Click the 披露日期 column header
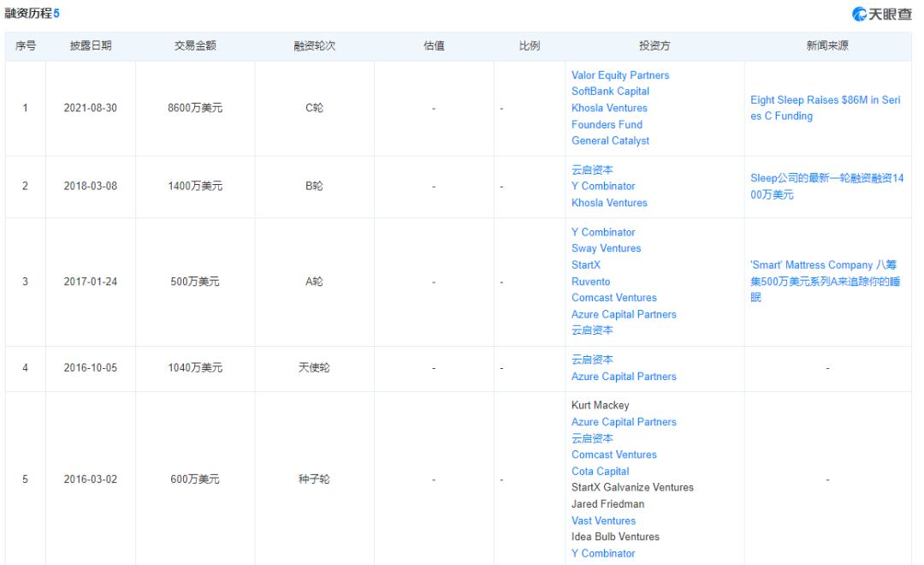This screenshot has width=924, height=565. point(90,46)
